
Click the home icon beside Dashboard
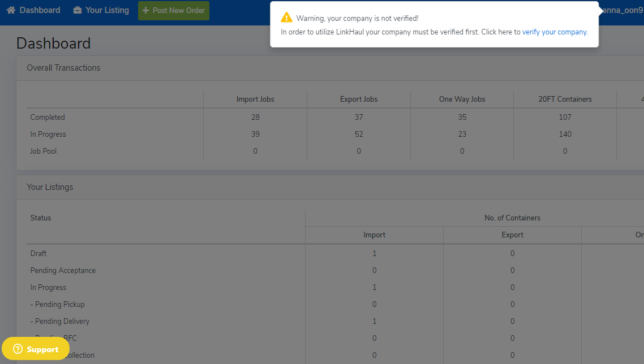point(11,10)
